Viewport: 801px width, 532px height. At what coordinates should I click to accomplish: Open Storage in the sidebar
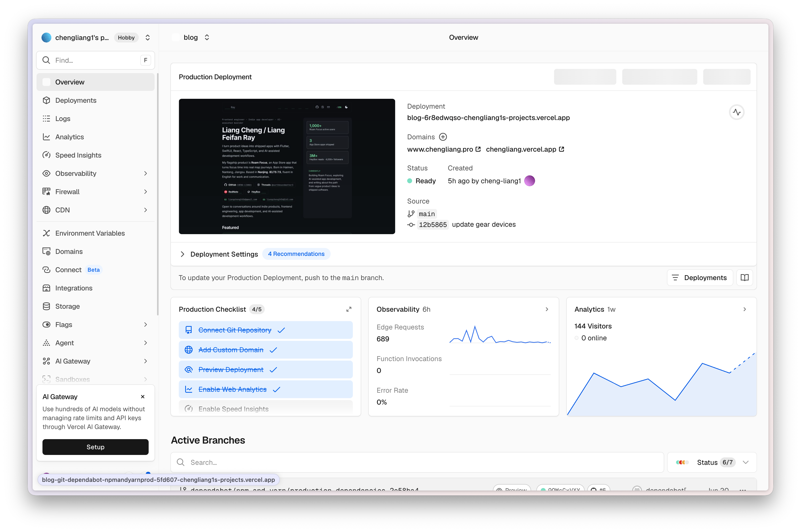pos(95,306)
